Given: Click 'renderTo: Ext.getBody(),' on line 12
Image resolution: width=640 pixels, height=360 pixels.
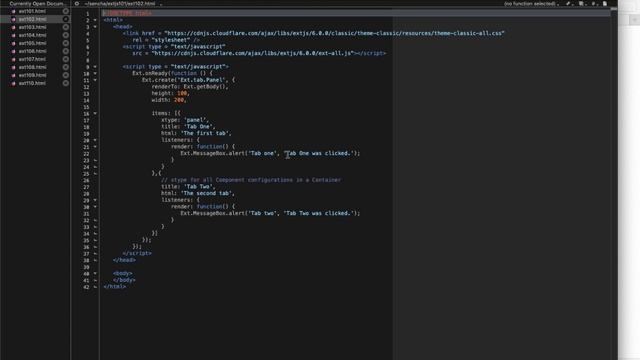Looking at the screenshot, I should 190,87.
